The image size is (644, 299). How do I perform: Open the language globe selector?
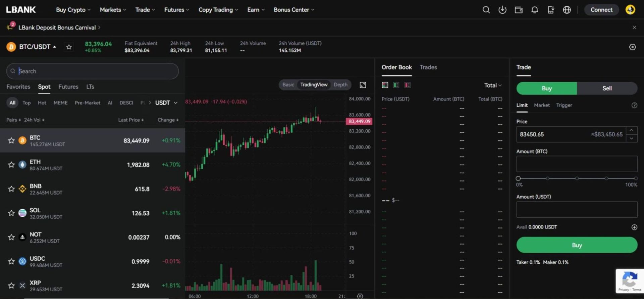coord(567,10)
